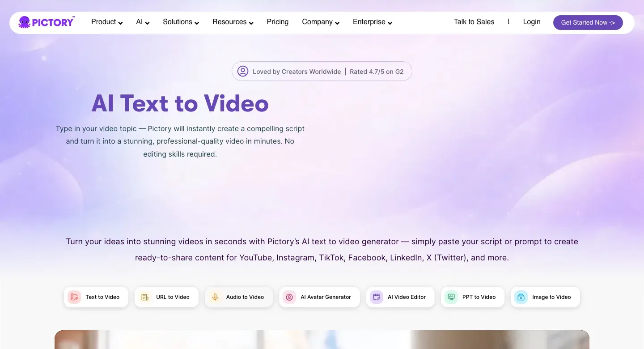Open the Login link
The image size is (644, 349).
[532, 22]
